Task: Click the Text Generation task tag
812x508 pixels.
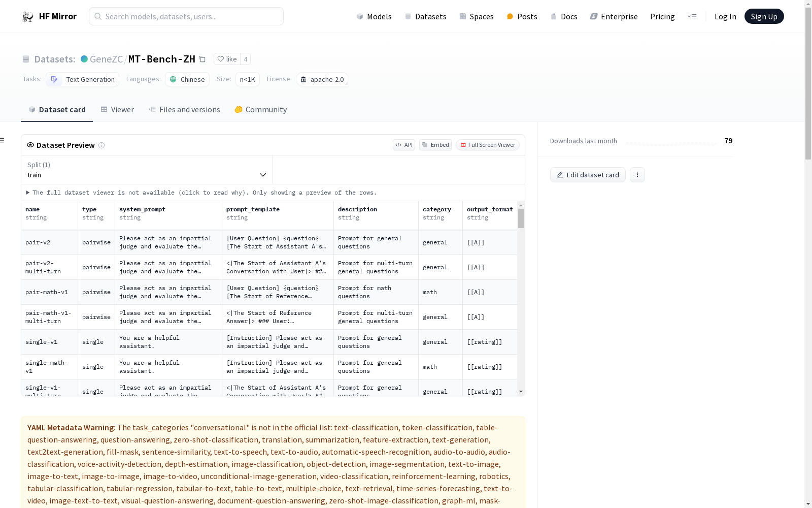Action: coord(83,79)
